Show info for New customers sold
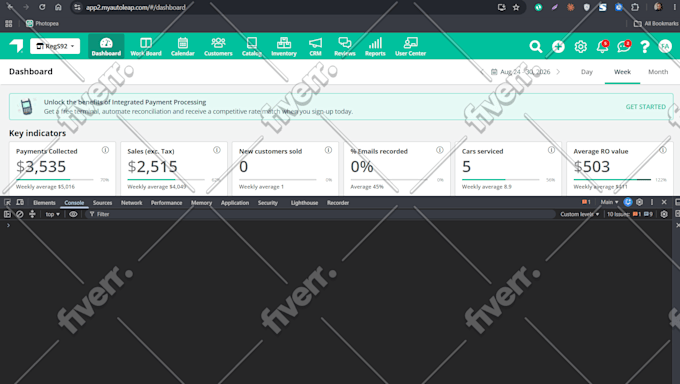Screen dimensions: 680x384 [328, 150]
